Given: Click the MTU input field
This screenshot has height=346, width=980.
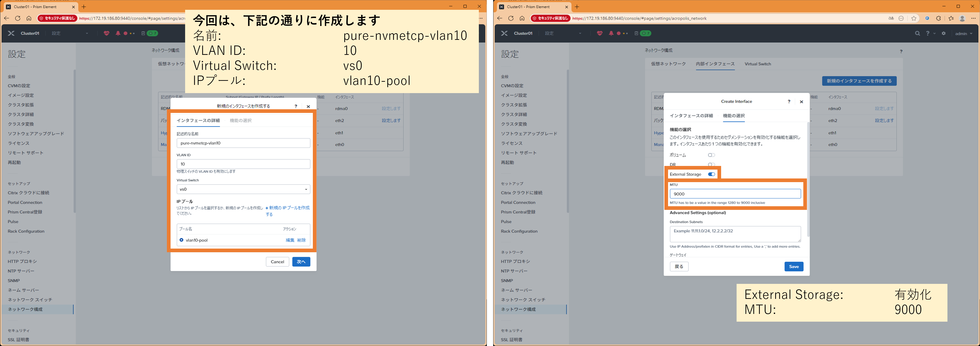Looking at the screenshot, I should (735, 194).
